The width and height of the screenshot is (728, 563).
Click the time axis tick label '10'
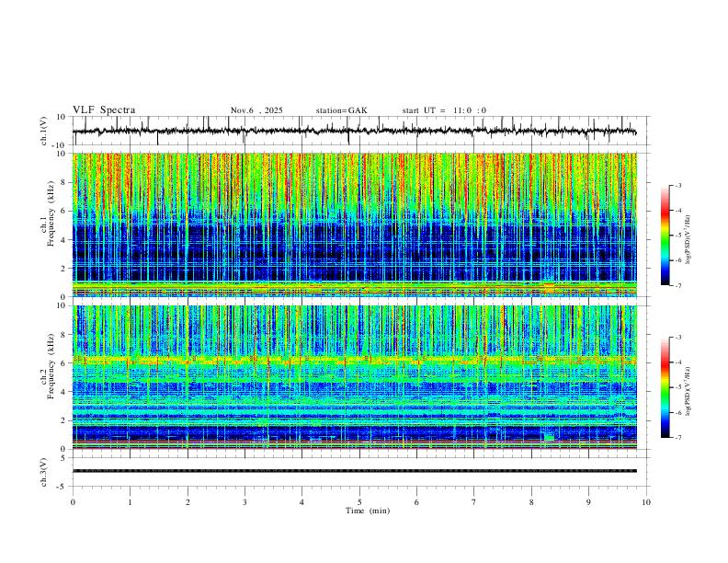pyautogui.click(x=646, y=502)
